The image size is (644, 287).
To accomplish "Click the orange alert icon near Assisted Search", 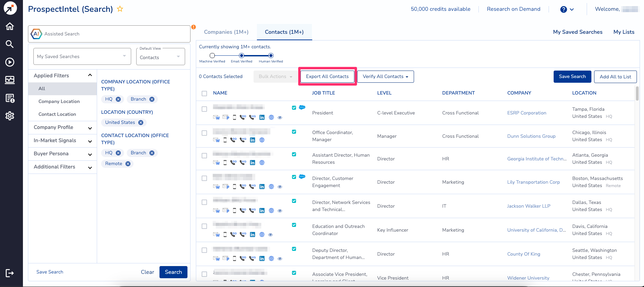I will point(194,27).
